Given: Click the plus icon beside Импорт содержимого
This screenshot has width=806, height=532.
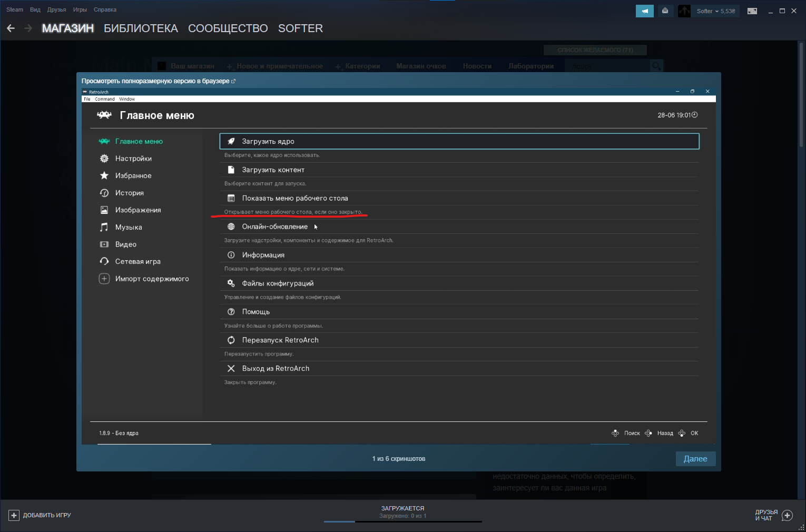Looking at the screenshot, I should coord(104,279).
